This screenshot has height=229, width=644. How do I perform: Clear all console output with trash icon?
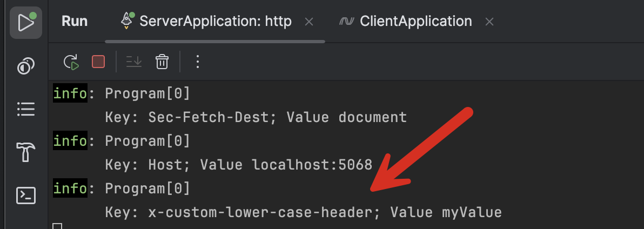(x=162, y=62)
